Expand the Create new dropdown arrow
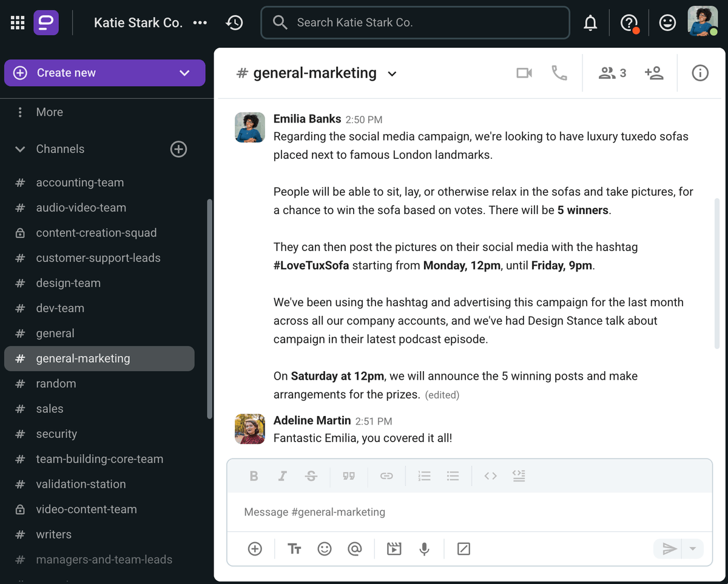Viewport: 728px width, 584px height. tap(184, 73)
